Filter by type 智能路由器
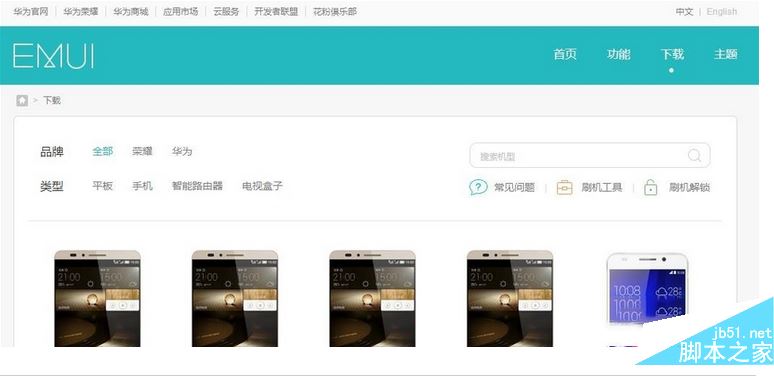 197,186
